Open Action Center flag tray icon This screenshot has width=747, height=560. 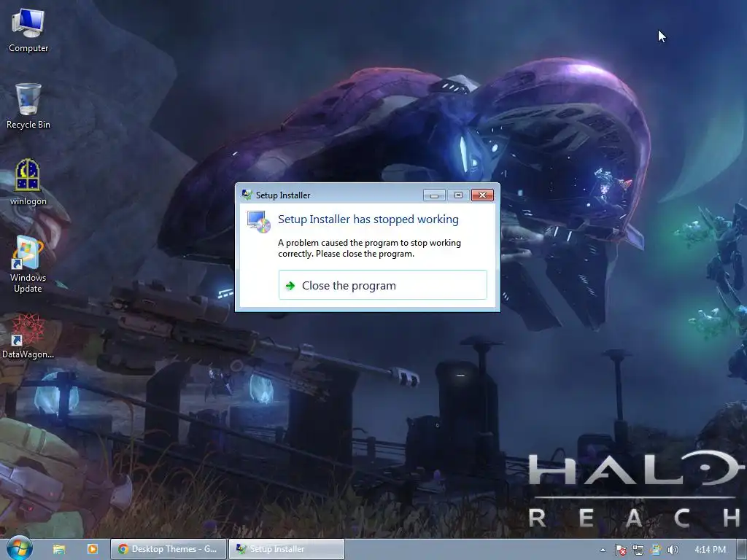(x=620, y=550)
